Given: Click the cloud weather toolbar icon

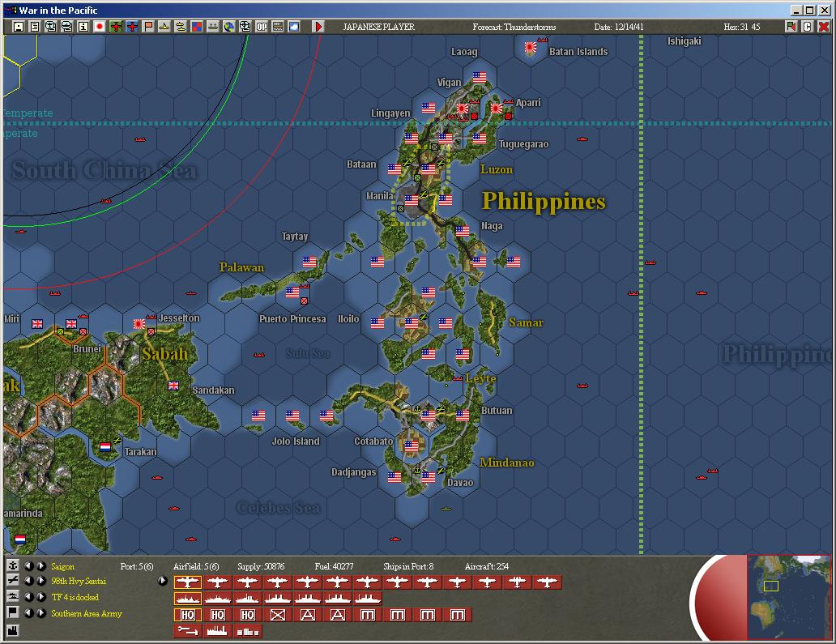Looking at the screenshot, I should [x=294, y=27].
